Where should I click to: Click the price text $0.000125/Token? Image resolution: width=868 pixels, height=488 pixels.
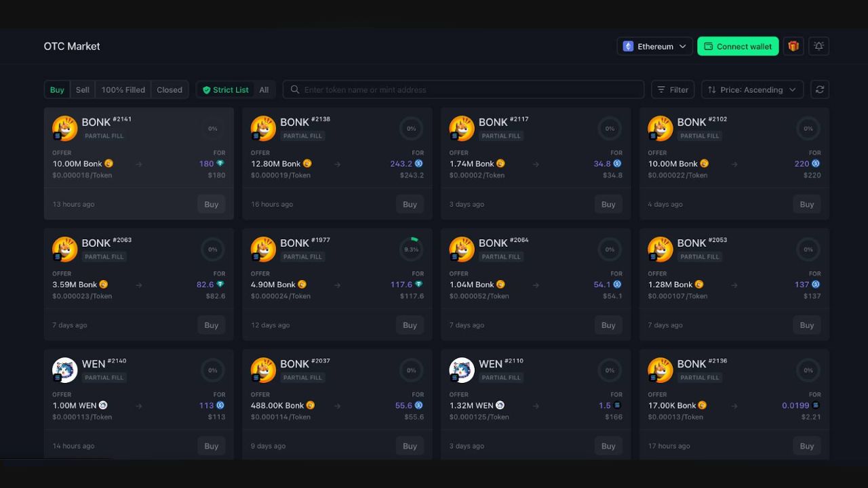(479, 417)
